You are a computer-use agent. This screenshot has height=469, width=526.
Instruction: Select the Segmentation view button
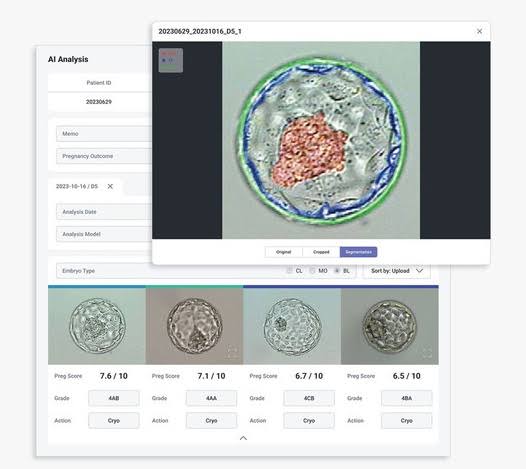[358, 252]
